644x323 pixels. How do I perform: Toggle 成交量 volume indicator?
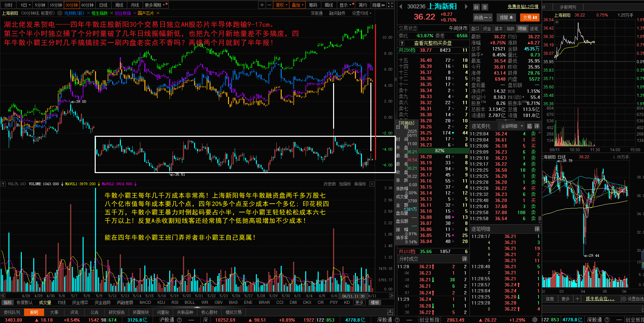click(45, 302)
